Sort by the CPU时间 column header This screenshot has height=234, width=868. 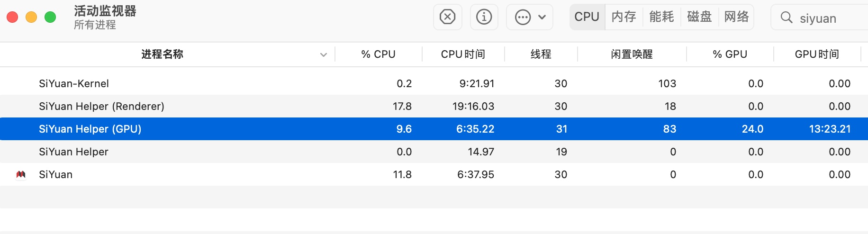click(463, 54)
